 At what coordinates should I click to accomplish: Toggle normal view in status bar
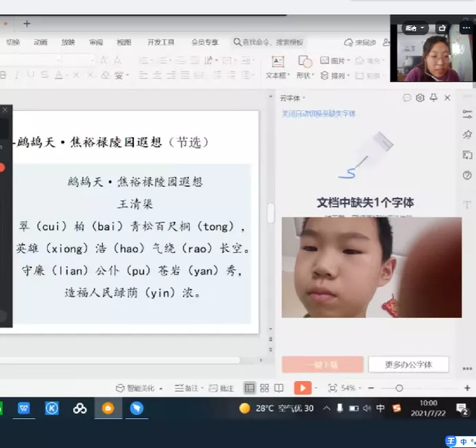coord(250,388)
